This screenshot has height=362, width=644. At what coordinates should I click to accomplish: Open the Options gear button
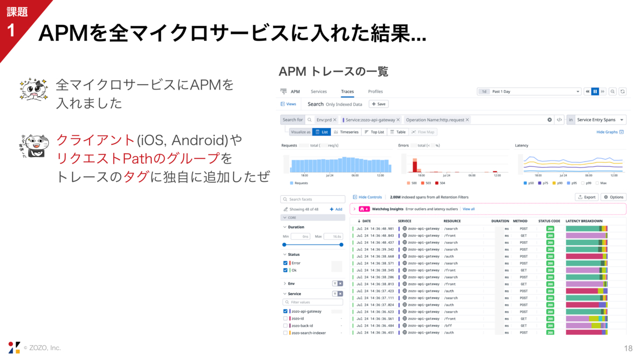pos(613,197)
